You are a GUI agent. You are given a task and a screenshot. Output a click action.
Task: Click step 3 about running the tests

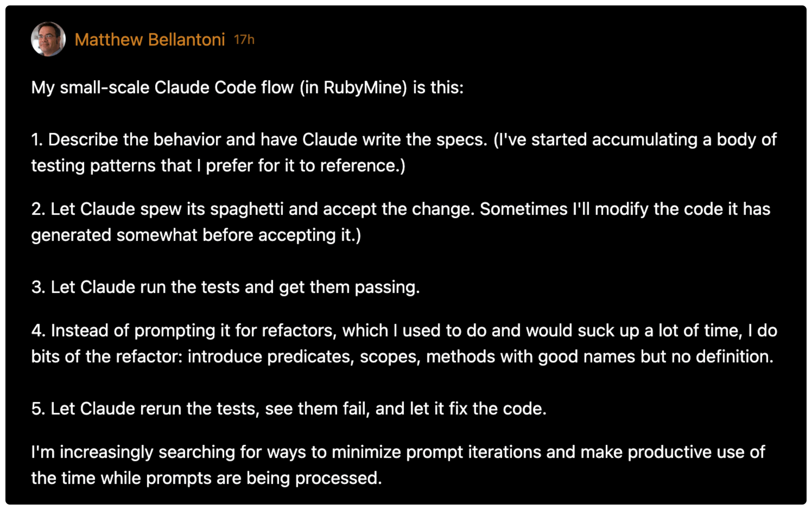pyautogui.click(x=225, y=287)
